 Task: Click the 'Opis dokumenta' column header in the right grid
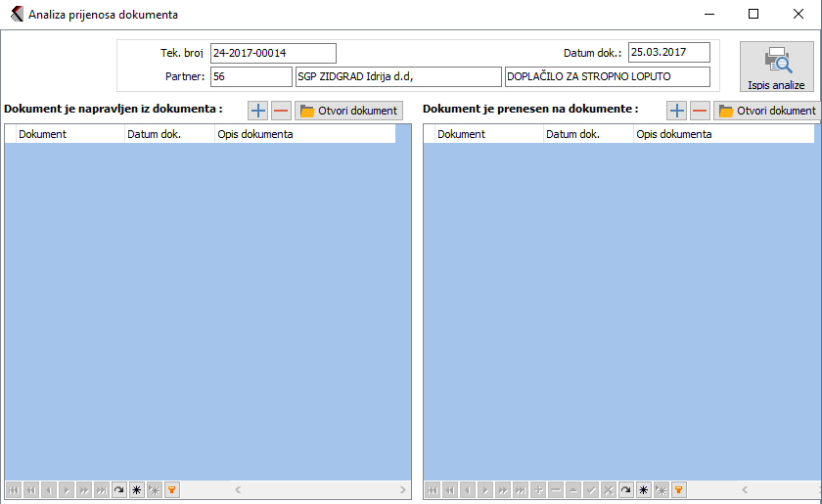(x=722, y=134)
